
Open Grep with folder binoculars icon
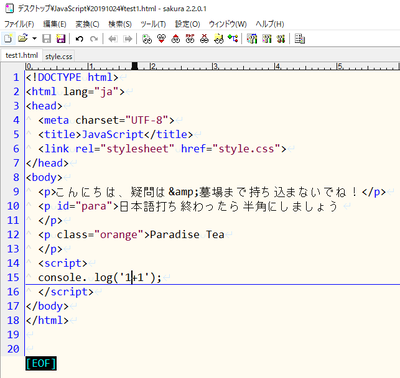[x=219, y=39]
